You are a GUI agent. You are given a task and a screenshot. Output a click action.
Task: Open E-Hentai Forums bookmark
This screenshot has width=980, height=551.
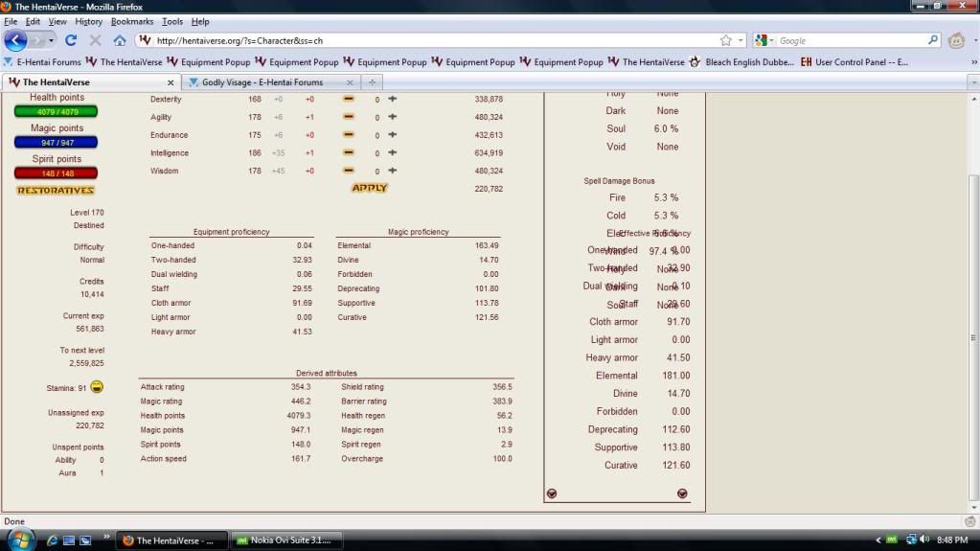click(42, 62)
